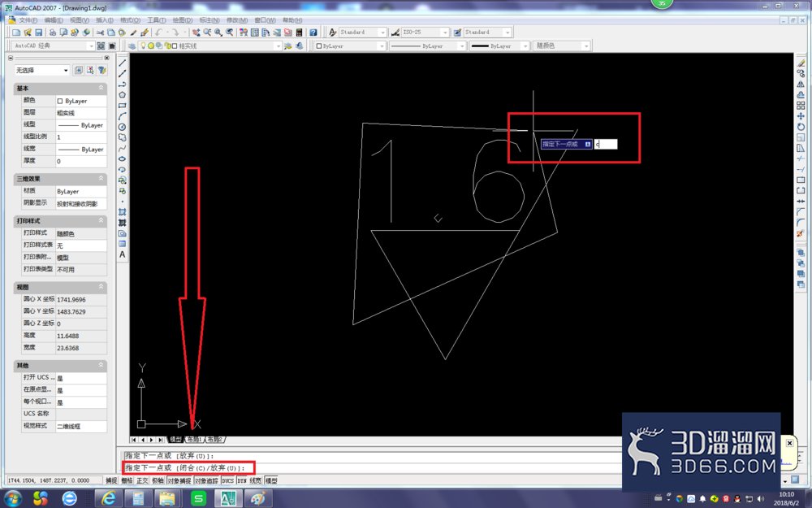
Task: Open the file explorer taskbar icon
Action: (167, 499)
